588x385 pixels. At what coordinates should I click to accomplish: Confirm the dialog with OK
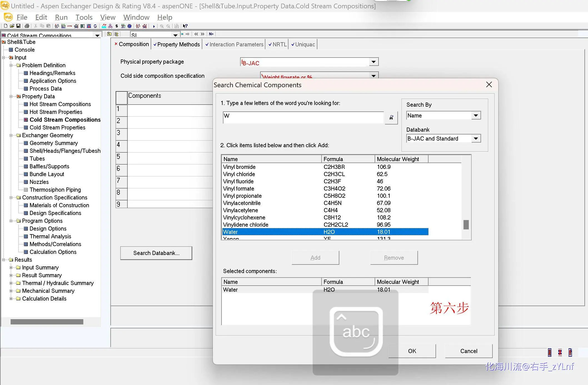pos(412,351)
